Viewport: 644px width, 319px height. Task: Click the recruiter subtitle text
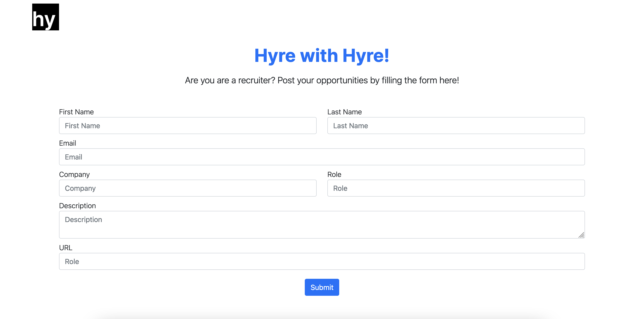(322, 80)
